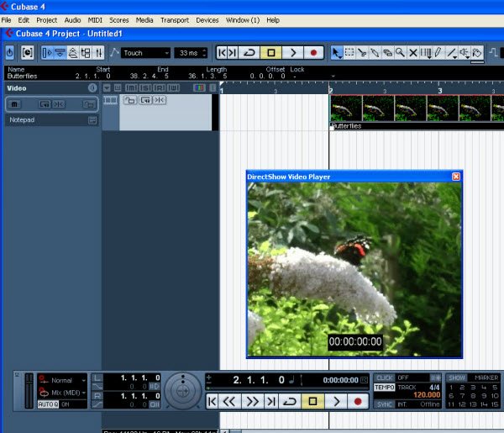
Task: Toggle all Read automation [R] button
Action: point(160,87)
